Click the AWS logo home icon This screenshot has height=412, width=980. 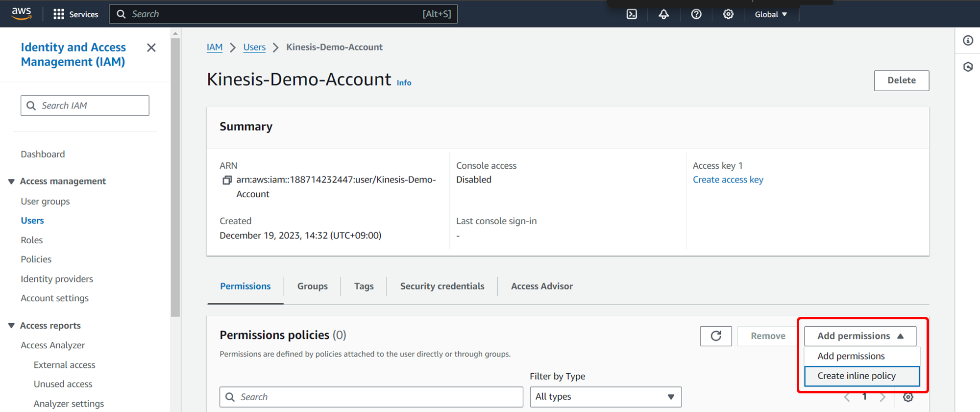click(x=22, y=13)
